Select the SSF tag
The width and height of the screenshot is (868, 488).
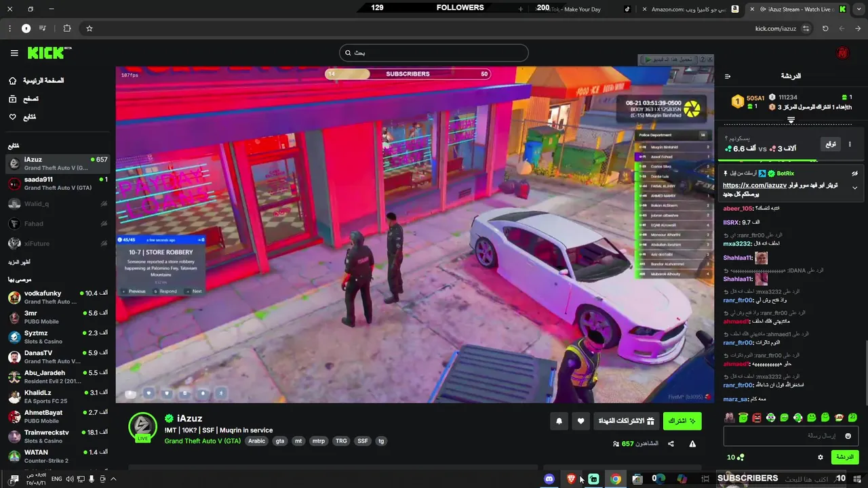pyautogui.click(x=363, y=441)
